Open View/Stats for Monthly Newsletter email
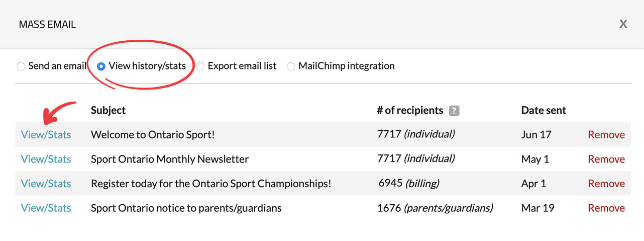Image resolution: width=644 pixels, height=241 pixels. coord(46,159)
